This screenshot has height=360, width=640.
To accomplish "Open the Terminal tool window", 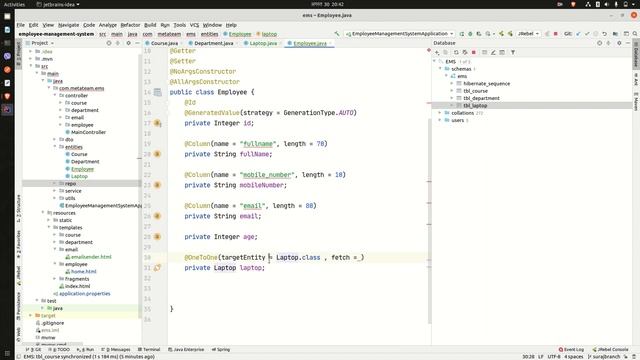I will (149, 349).
